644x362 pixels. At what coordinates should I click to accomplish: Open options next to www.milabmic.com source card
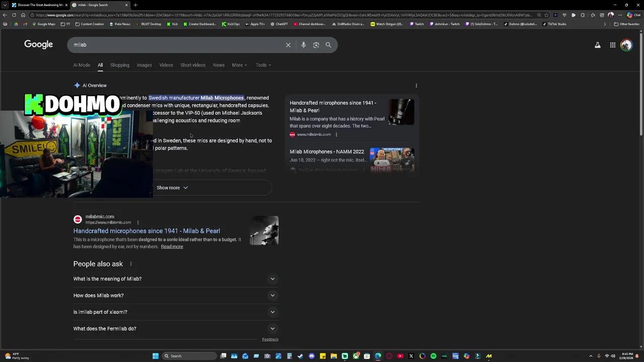[x=336, y=134]
